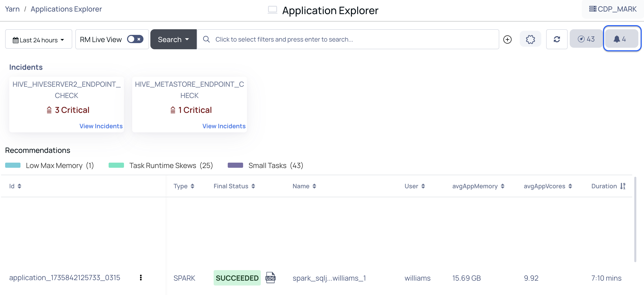
Task: Click the plus circle add-filter icon
Action: pos(507,40)
